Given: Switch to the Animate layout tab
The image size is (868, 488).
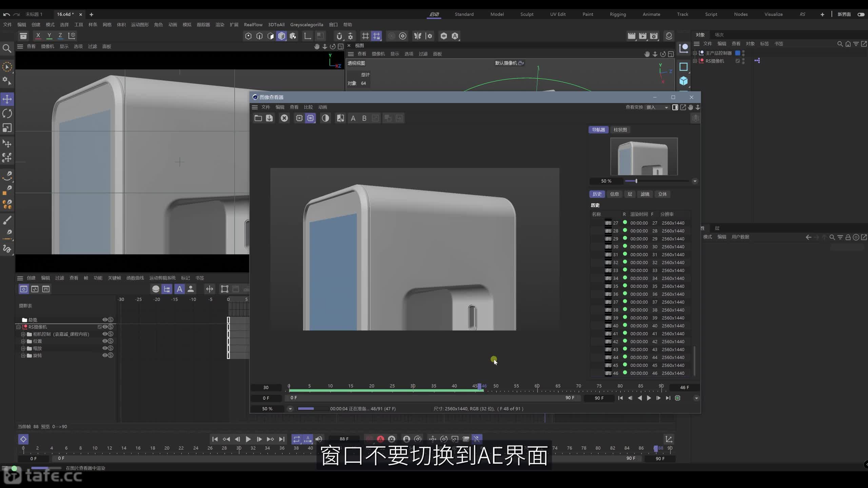Looking at the screenshot, I should coord(651,14).
